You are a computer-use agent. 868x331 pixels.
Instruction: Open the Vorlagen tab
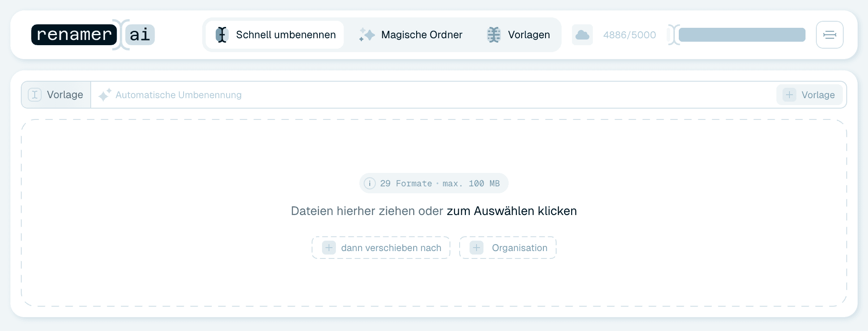click(x=518, y=35)
